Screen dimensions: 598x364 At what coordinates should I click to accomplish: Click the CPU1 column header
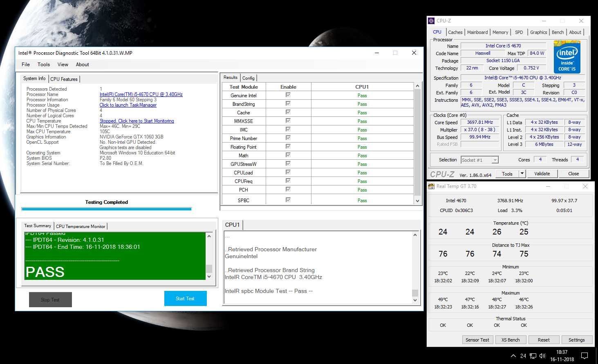(x=362, y=87)
